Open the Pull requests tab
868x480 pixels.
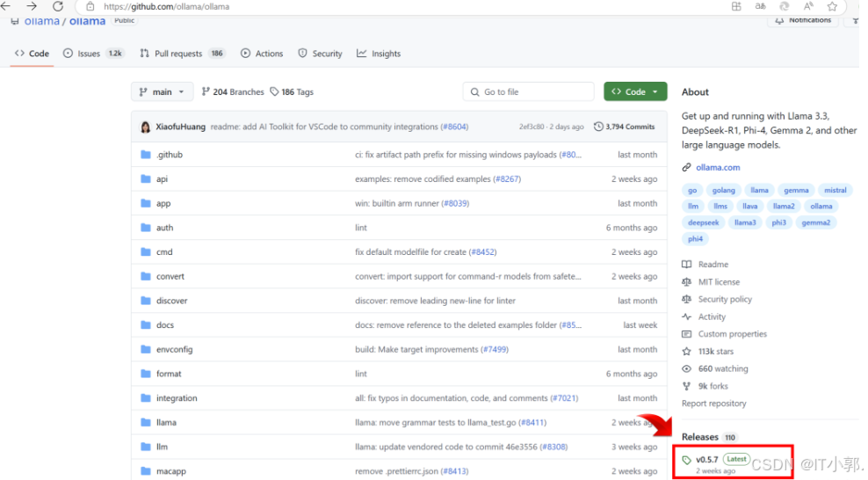point(181,54)
